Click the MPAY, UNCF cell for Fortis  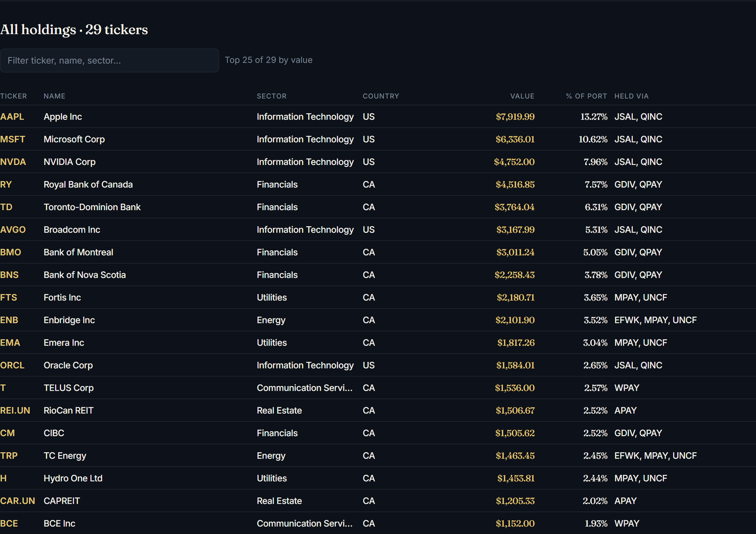[x=641, y=298]
